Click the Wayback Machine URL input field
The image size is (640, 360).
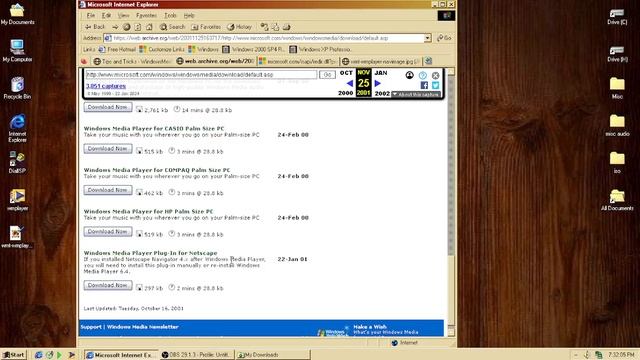[201, 75]
